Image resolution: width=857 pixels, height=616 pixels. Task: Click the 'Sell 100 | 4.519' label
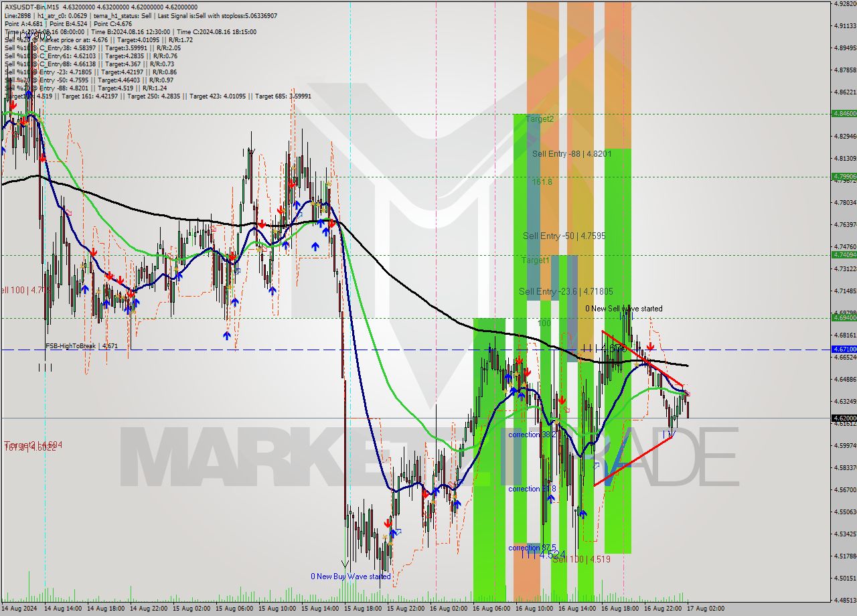(x=582, y=559)
